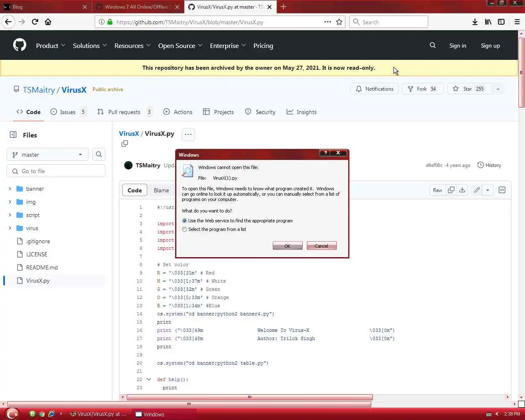Click Cancel in Windows dialog
The width and height of the screenshot is (525, 420).
coord(322,246)
